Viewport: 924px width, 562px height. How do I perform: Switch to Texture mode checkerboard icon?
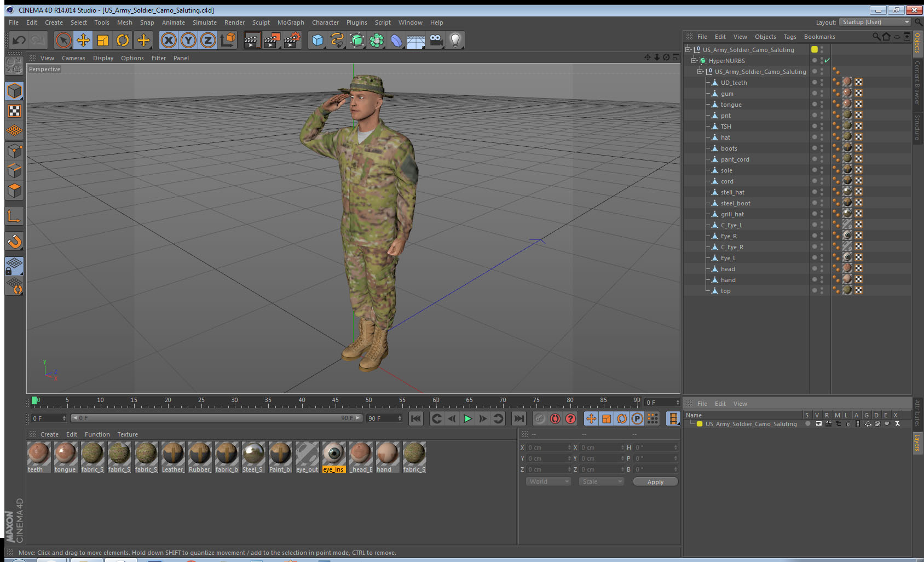coord(14,111)
